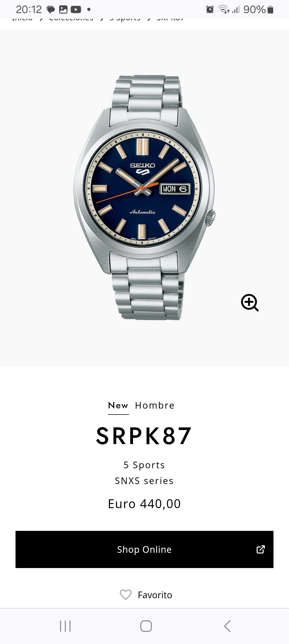Select the Favorito label text

(155, 595)
